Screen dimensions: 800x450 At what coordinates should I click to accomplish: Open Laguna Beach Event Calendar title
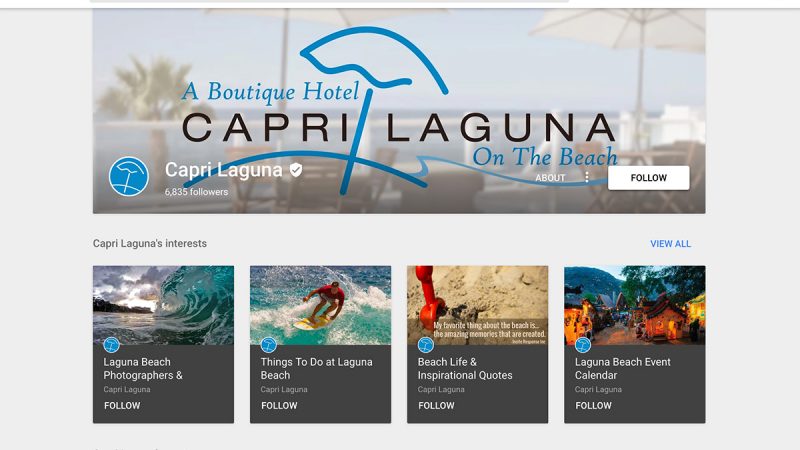622,368
